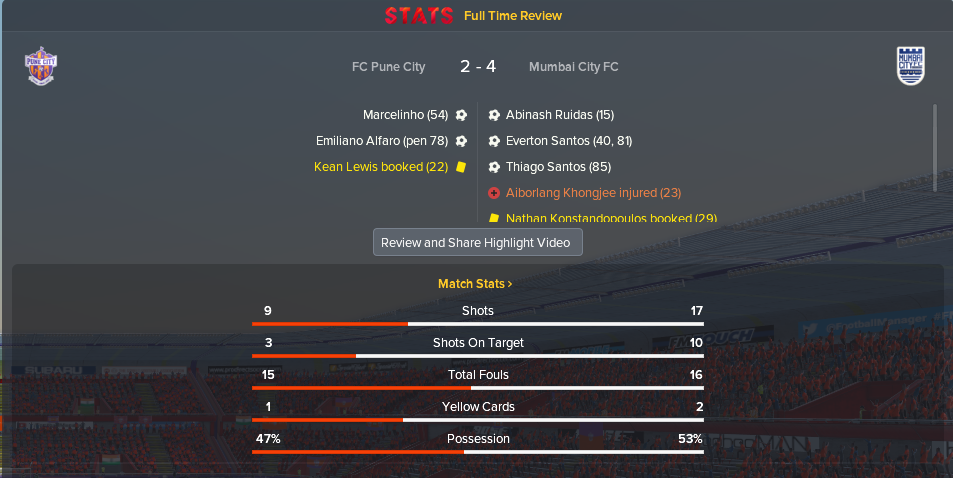The width and height of the screenshot is (953, 478).
Task: Click the match events scrollbar
Action: tap(935, 140)
